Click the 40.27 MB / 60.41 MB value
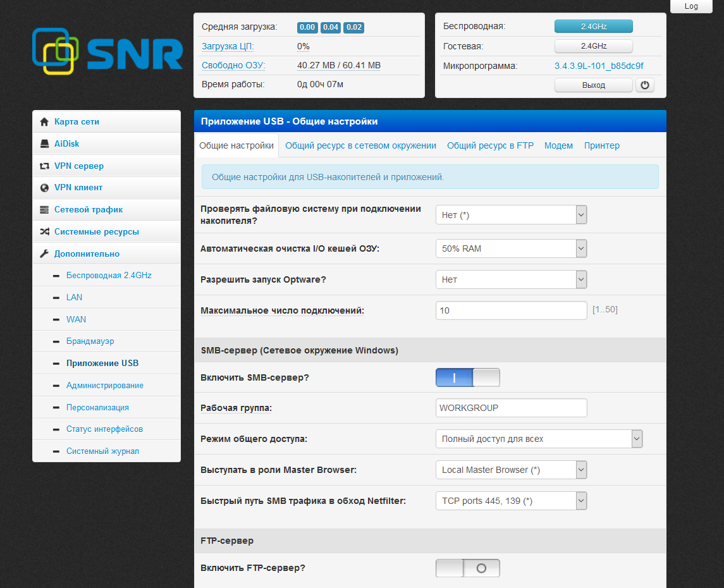 [338, 66]
